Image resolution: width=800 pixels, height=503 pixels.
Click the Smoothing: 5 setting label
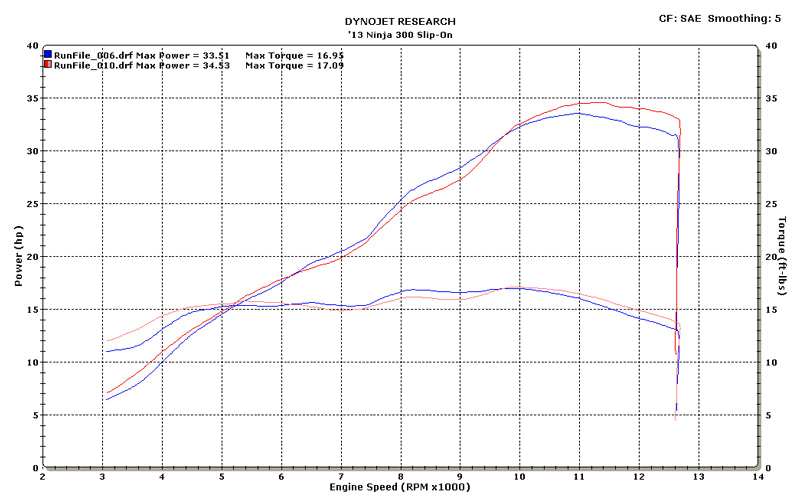click(x=749, y=18)
